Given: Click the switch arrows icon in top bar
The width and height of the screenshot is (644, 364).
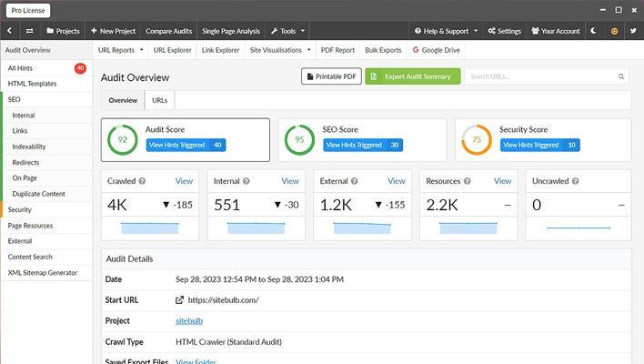Looking at the screenshot, I should tap(30, 31).
